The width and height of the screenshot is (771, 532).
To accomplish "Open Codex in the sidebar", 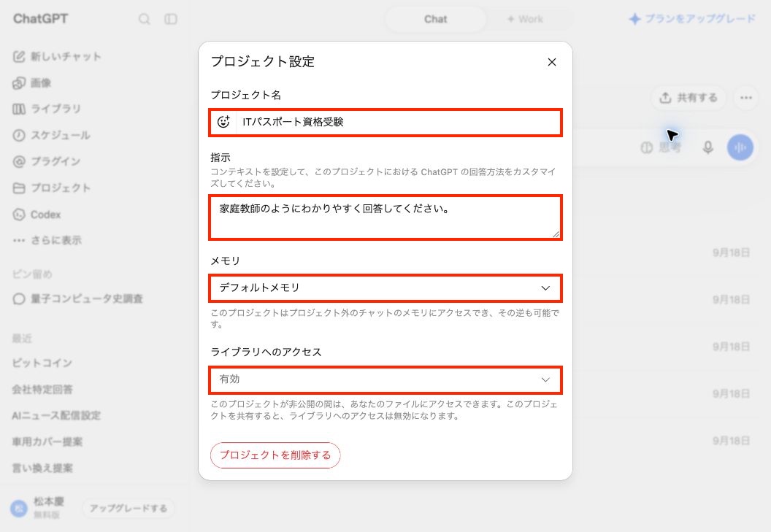I will click(37, 215).
